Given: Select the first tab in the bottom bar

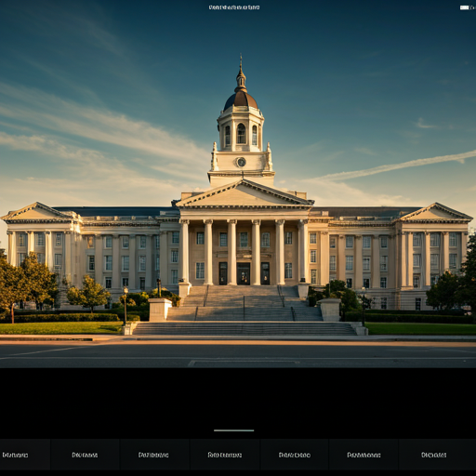Looking at the screenshot, I should tap(16, 455).
